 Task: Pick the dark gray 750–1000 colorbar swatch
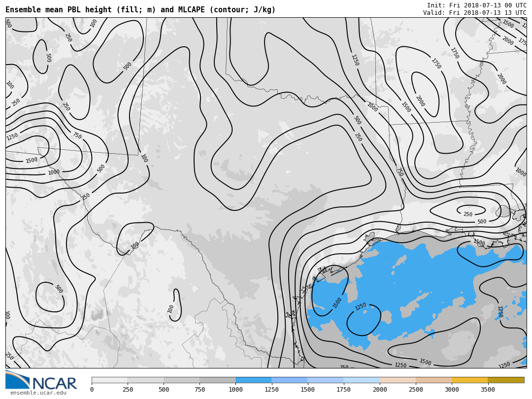217,380
